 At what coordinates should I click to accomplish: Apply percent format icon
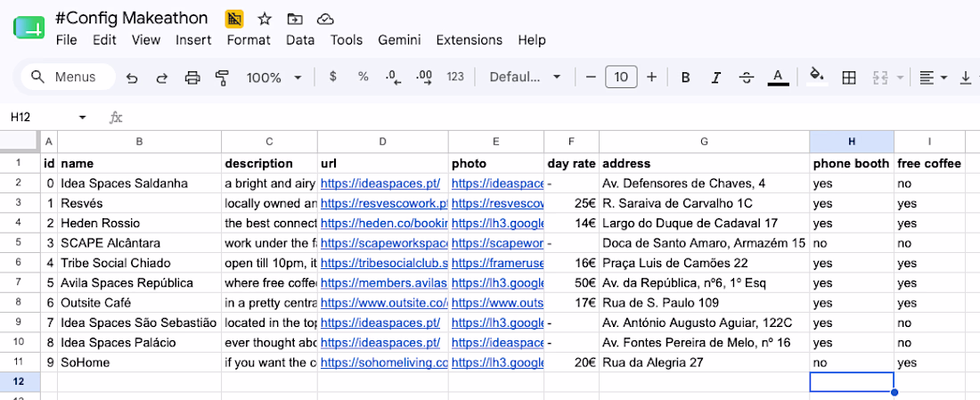[x=363, y=77]
